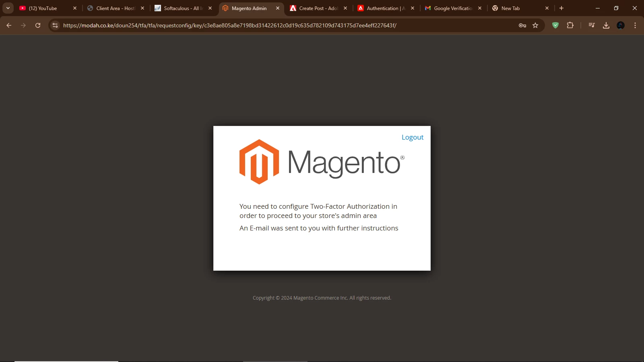The image size is (644, 362).
Task: Switch to the Client Area tab
Action: tap(116, 8)
